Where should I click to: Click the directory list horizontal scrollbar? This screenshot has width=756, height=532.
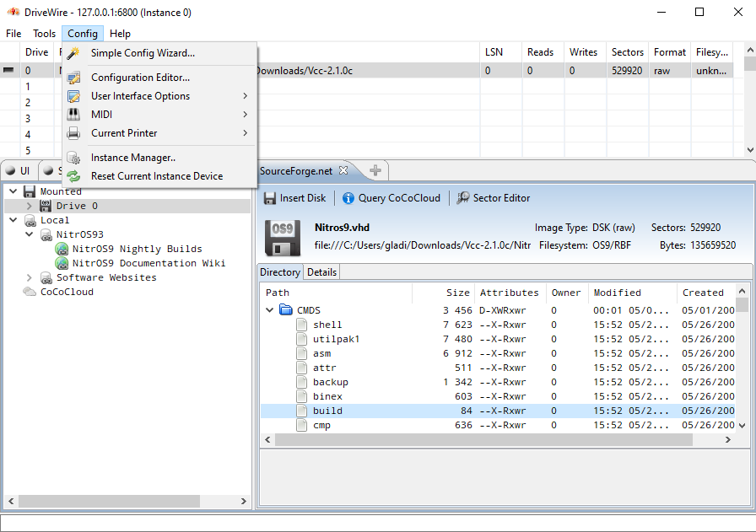[498, 439]
